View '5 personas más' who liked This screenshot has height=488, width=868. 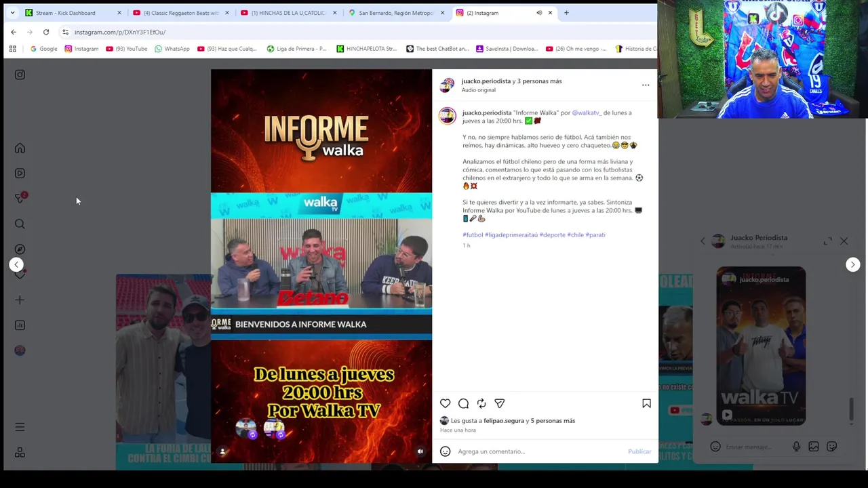click(553, 421)
